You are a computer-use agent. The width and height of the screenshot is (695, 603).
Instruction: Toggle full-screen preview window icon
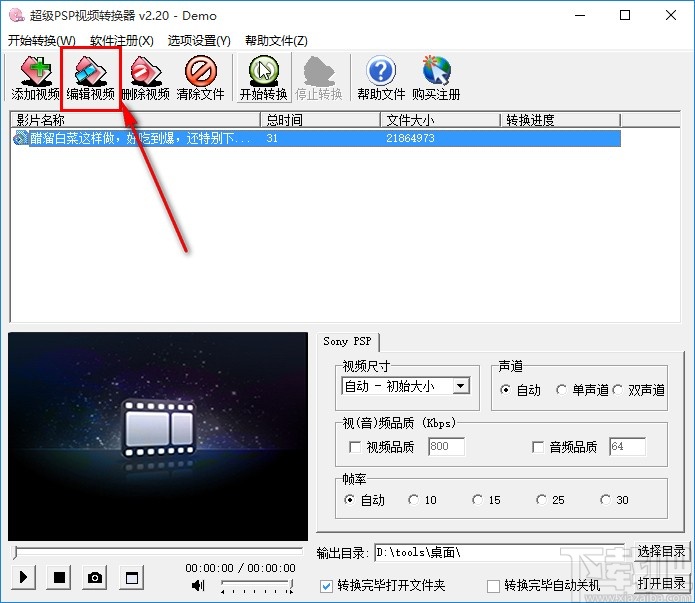tap(132, 577)
